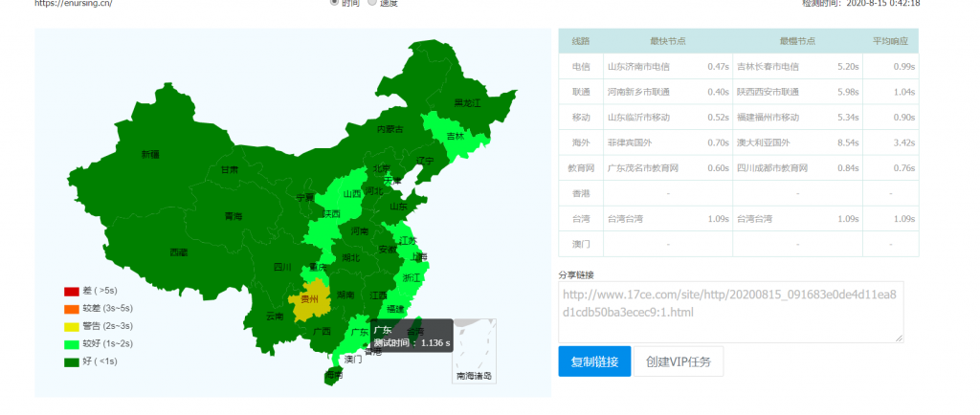Select the yellow 贵州 province on the map
Image resolution: width=980 pixels, height=415 pixels.
pos(309,299)
